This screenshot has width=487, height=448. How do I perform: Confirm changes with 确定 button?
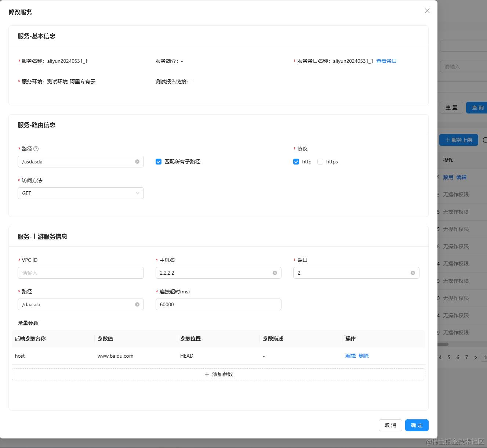tap(417, 425)
